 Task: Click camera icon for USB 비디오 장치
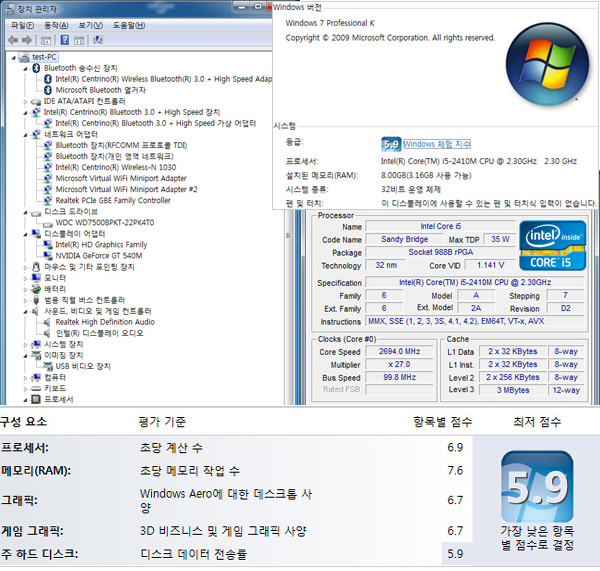coord(48,367)
